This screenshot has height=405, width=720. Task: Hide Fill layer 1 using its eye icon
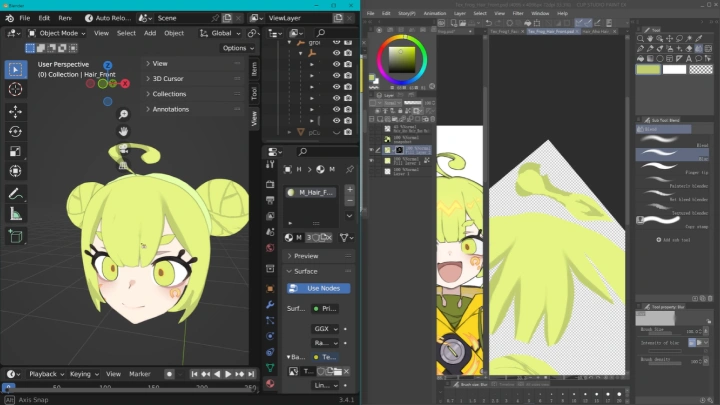(371, 160)
